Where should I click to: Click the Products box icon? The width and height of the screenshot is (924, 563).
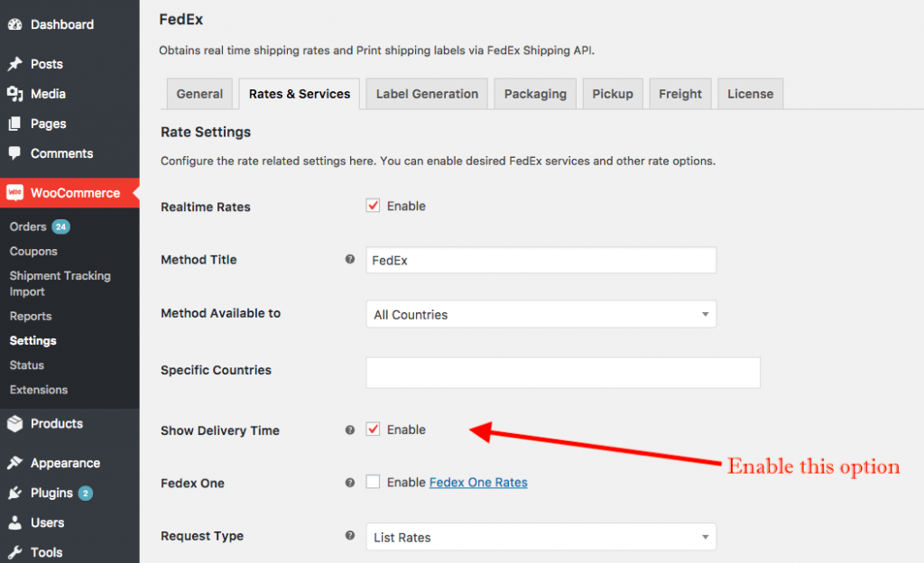click(x=14, y=423)
